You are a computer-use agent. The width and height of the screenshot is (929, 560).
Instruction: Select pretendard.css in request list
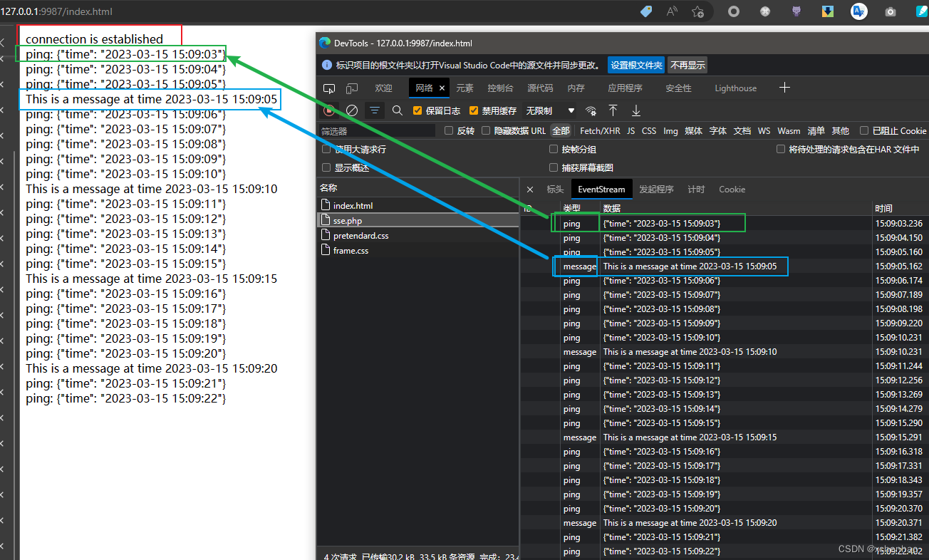417,235
